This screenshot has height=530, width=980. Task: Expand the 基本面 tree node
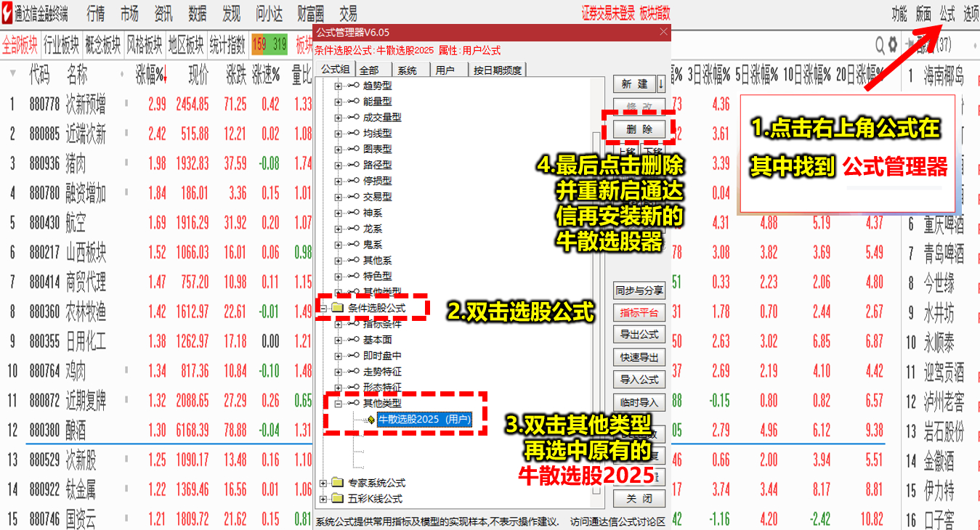point(338,340)
